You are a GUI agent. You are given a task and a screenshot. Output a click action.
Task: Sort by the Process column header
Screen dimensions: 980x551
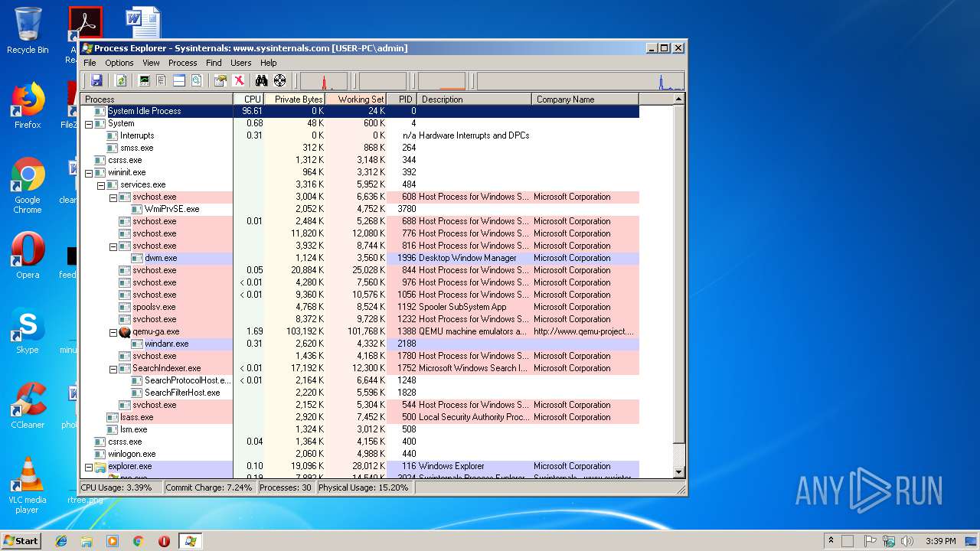[156, 99]
